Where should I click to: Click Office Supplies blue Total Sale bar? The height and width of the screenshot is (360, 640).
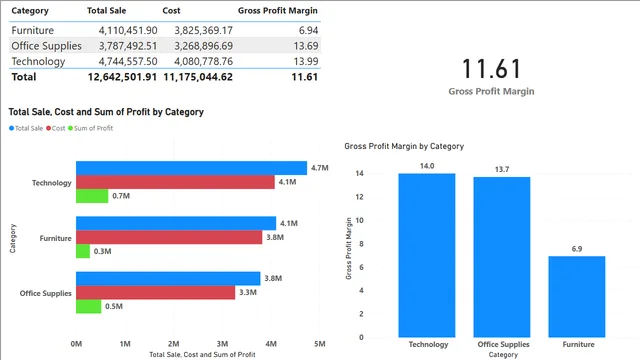168,278
